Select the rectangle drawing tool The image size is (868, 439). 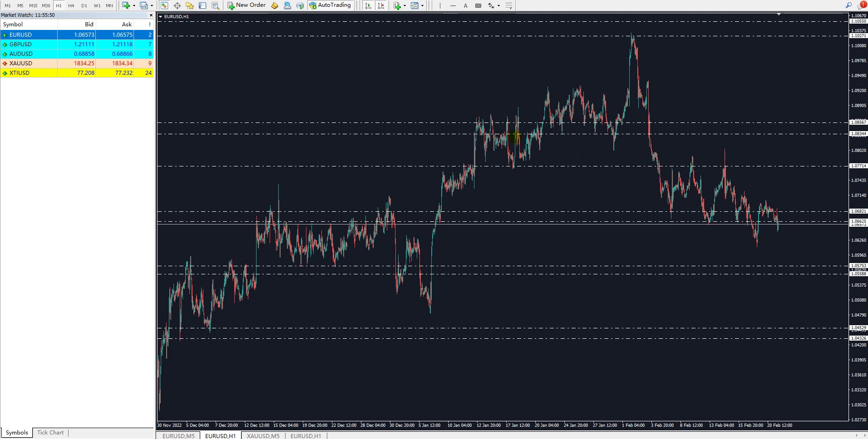478,5
